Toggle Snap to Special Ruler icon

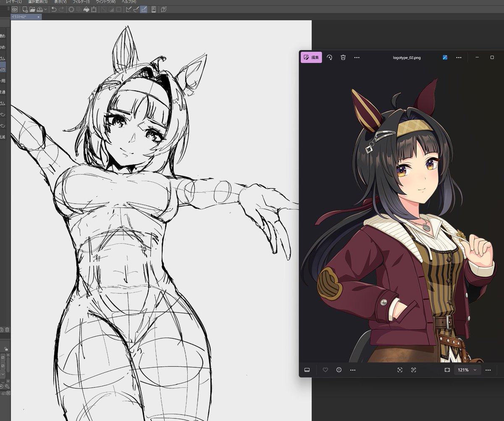pos(136,9)
